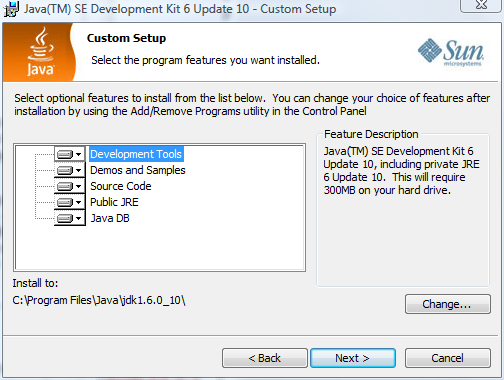This screenshot has height=380, width=504.
Task: Click the Sun Microsystems logo
Action: [x=451, y=52]
